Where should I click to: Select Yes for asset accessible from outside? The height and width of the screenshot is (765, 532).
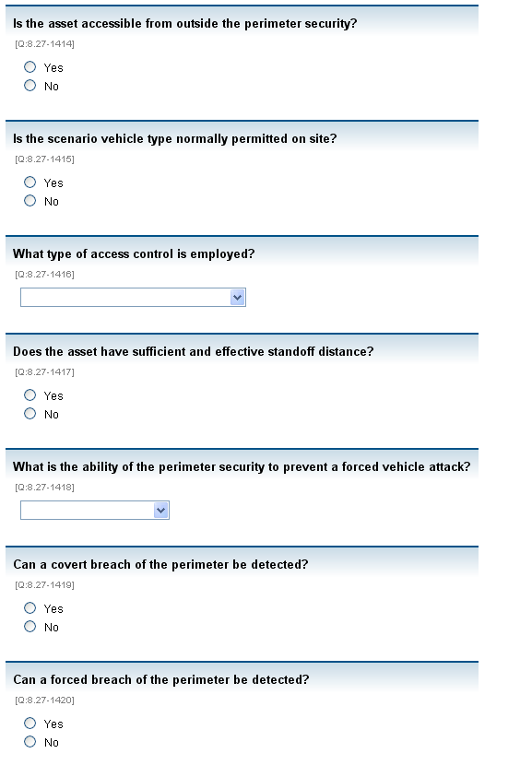[30, 67]
